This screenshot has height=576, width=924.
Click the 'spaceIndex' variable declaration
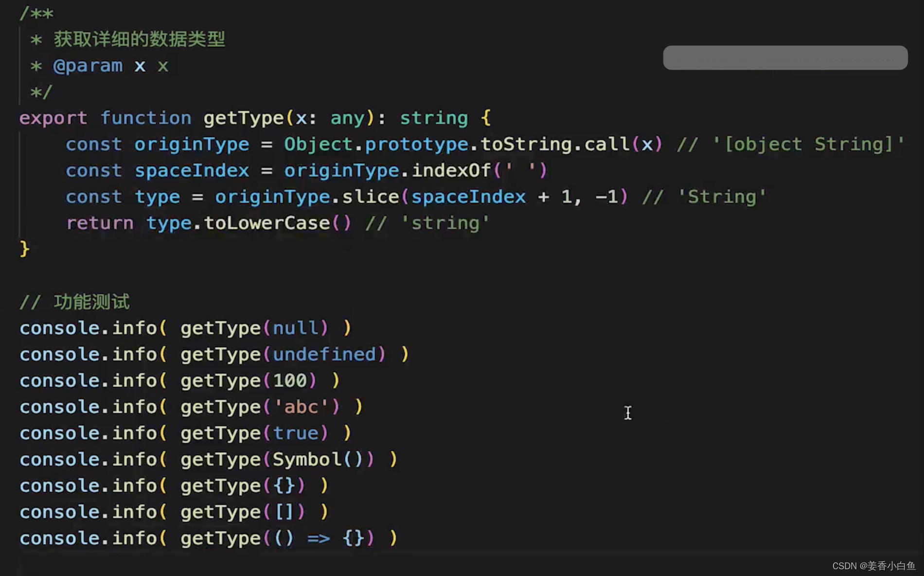coord(192,170)
